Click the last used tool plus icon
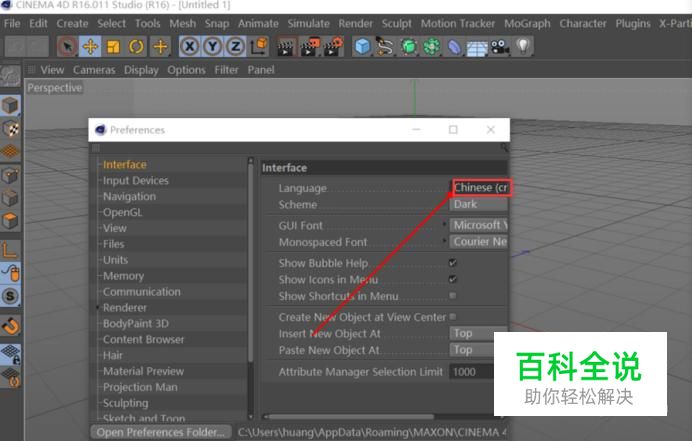692x441 pixels. click(x=160, y=46)
